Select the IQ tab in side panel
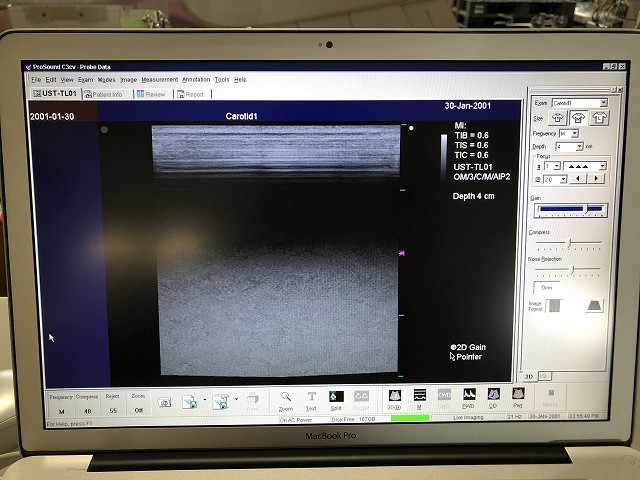 click(544, 376)
